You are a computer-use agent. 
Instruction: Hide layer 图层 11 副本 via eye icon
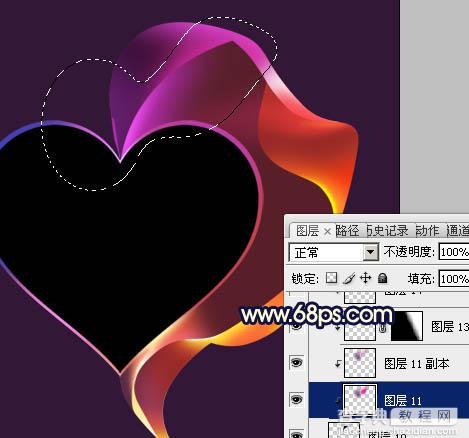(297, 362)
